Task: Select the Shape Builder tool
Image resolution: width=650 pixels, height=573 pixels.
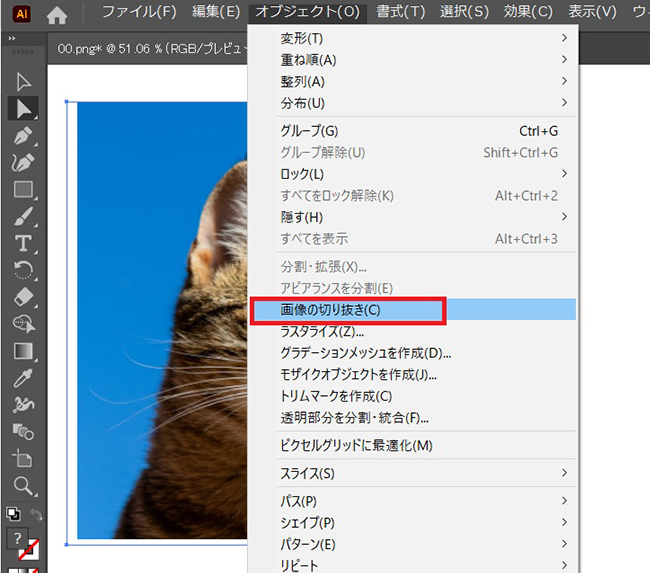Action: click(x=24, y=324)
